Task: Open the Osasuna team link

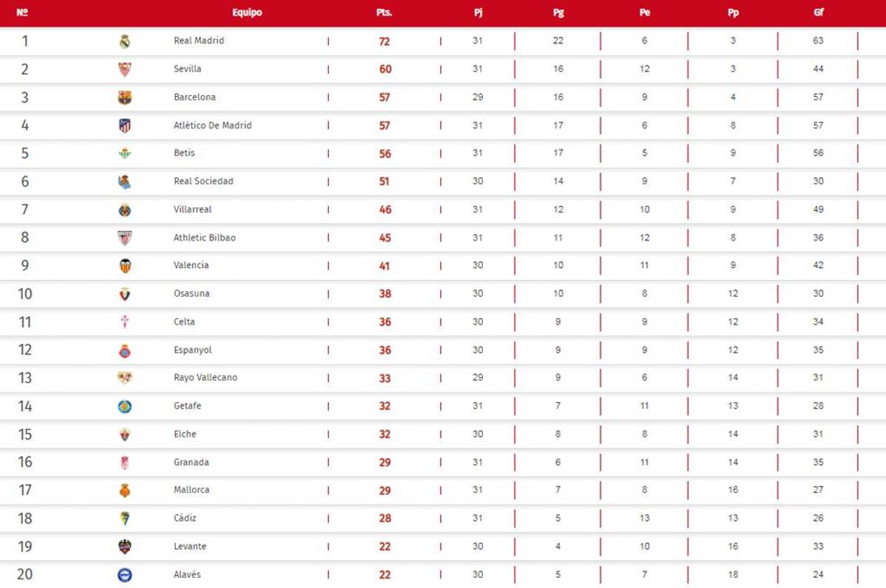Action: click(191, 294)
